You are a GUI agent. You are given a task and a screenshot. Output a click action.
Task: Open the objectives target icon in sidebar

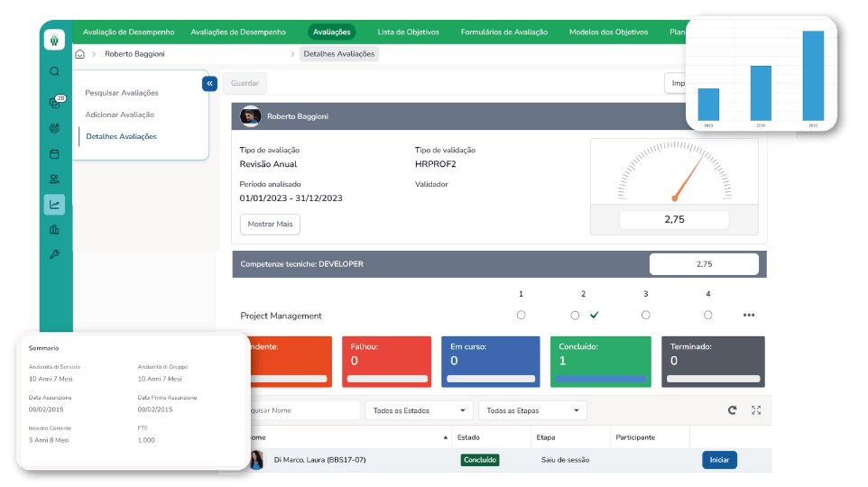point(54,128)
